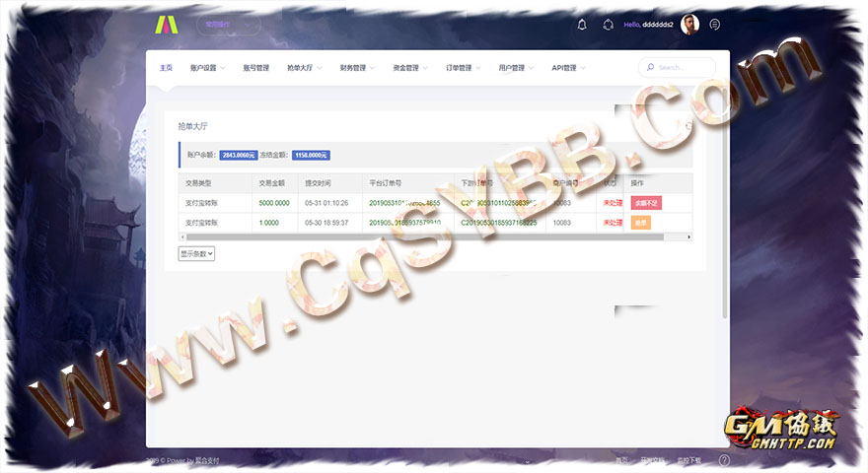Click the 1158.0000元 frozen amount badge

point(311,156)
